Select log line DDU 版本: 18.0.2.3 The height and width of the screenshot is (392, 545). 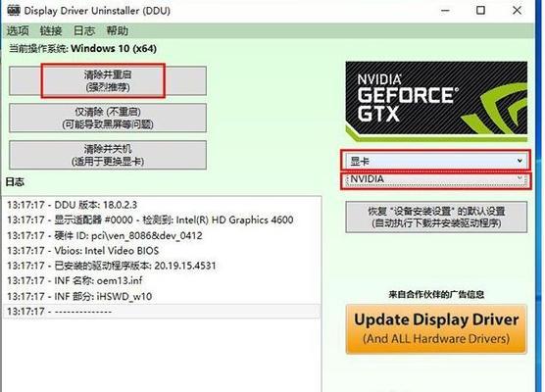(162, 205)
